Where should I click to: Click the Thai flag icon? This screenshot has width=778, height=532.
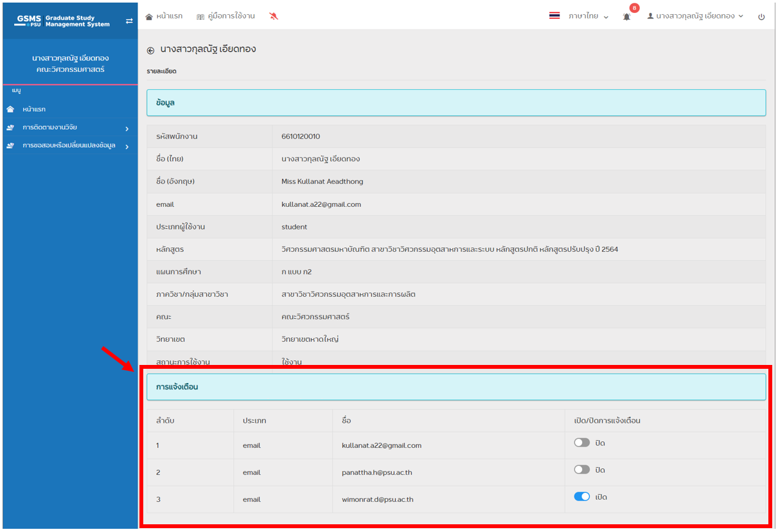554,16
